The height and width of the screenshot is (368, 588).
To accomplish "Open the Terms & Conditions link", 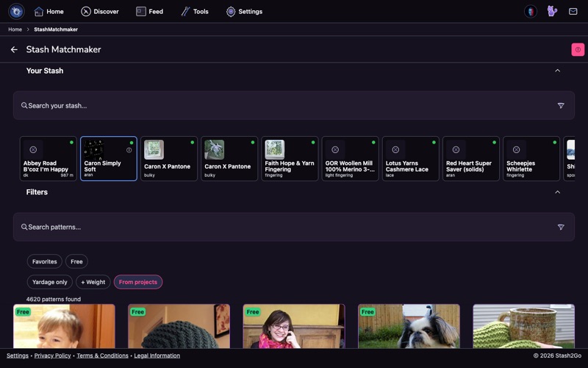I will coord(102,355).
